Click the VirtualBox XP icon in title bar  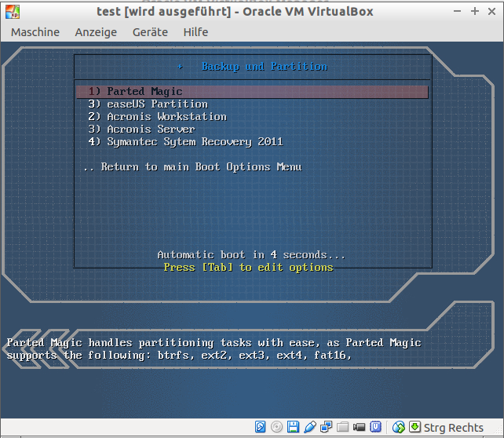13,12
